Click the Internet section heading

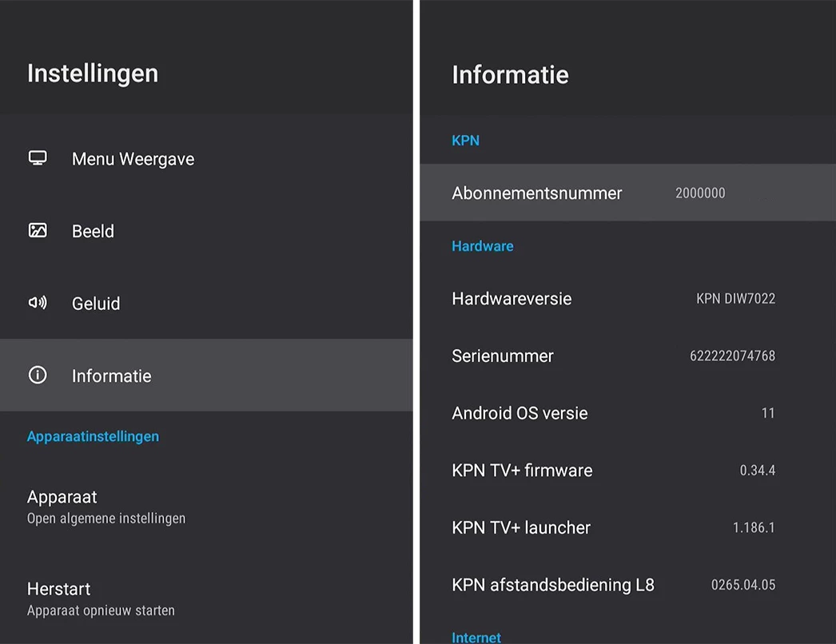pyautogui.click(x=476, y=637)
